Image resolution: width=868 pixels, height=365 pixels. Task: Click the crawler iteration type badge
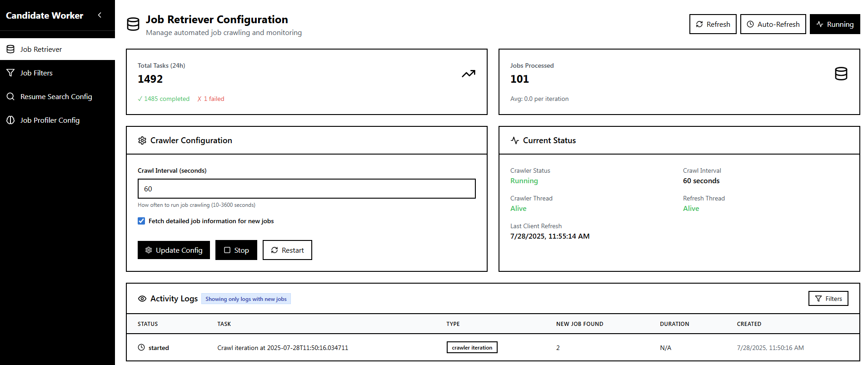[472, 347]
